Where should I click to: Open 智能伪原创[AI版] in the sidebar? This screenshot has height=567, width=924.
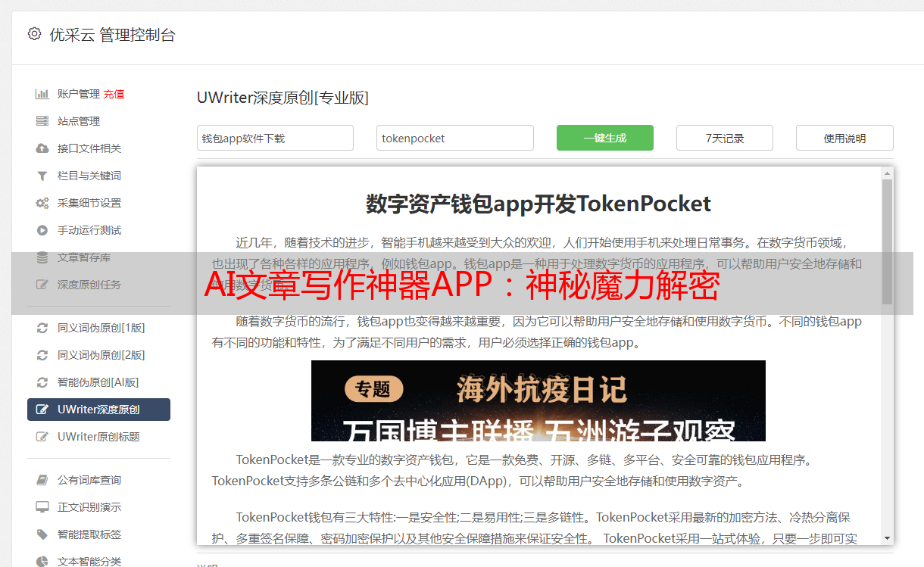coord(98,382)
